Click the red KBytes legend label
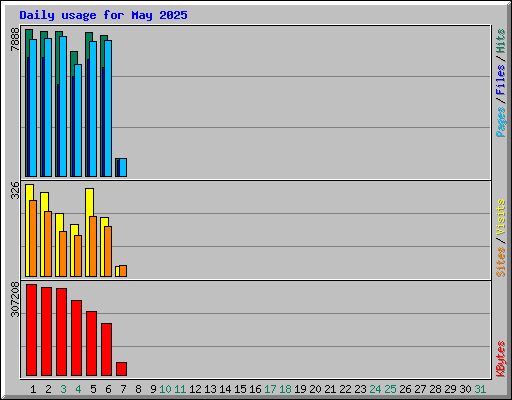The height and width of the screenshot is (400, 512). click(500, 359)
